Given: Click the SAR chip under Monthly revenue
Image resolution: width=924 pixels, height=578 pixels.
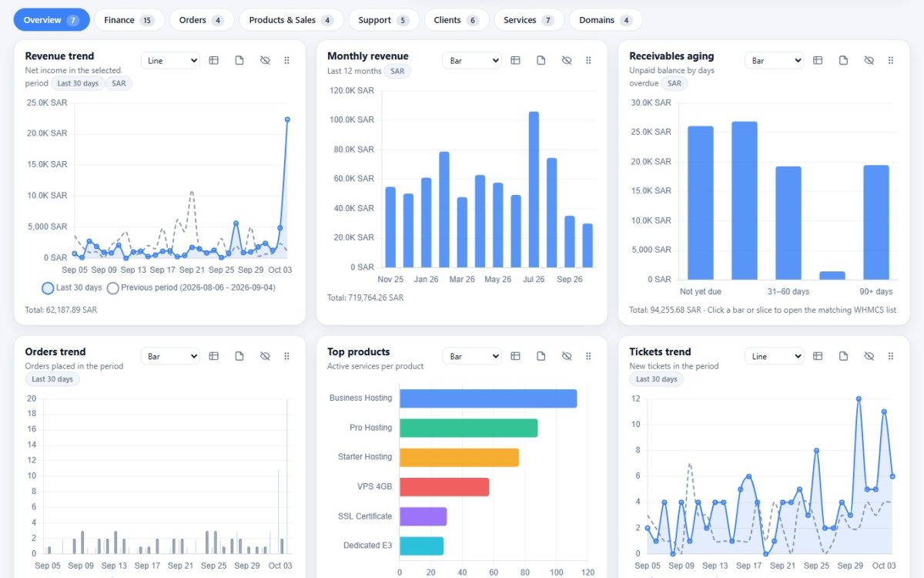Looking at the screenshot, I should pos(397,71).
